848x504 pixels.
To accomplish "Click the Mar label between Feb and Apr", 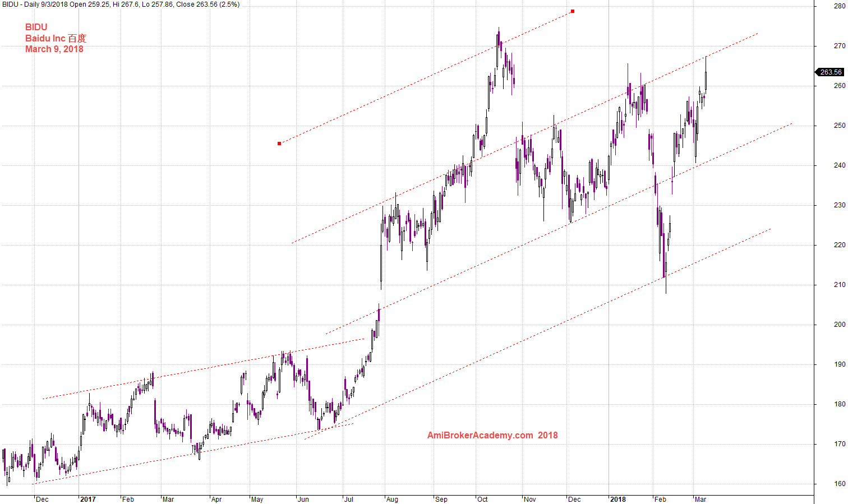I will coord(168,500).
